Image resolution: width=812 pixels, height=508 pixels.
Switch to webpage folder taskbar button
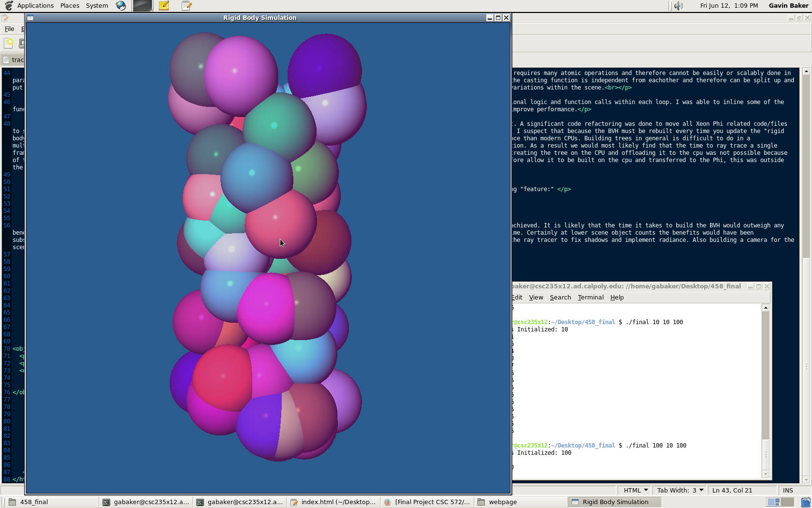[x=521, y=502]
